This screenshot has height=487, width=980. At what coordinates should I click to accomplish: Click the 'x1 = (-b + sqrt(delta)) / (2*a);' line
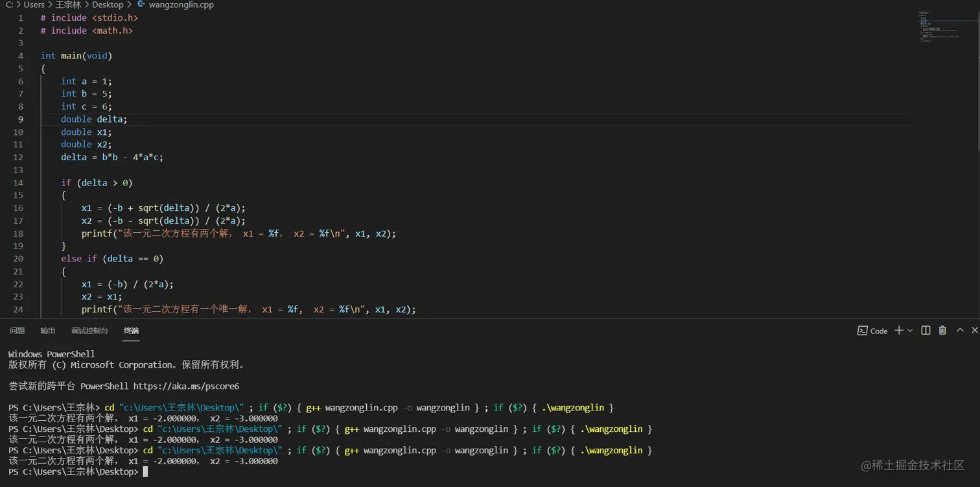164,208
